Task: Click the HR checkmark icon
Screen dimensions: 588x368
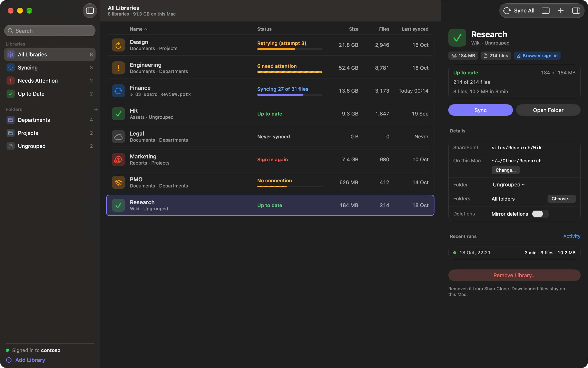Action: tap(118, 114)
